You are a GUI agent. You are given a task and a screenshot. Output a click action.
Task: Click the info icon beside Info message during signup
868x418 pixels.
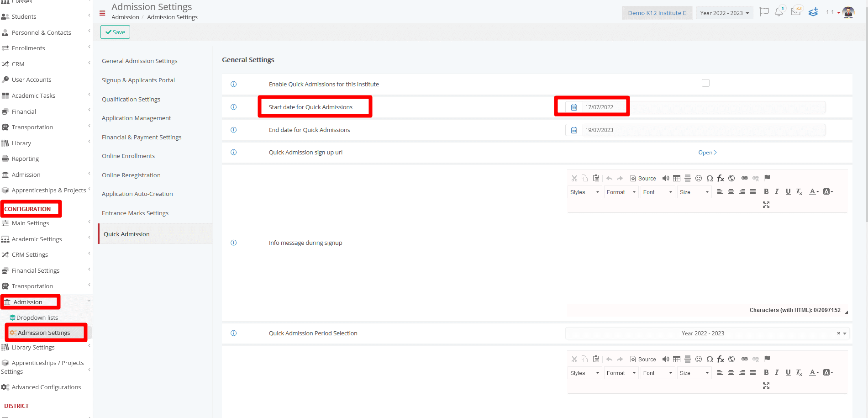pos(234,243)
